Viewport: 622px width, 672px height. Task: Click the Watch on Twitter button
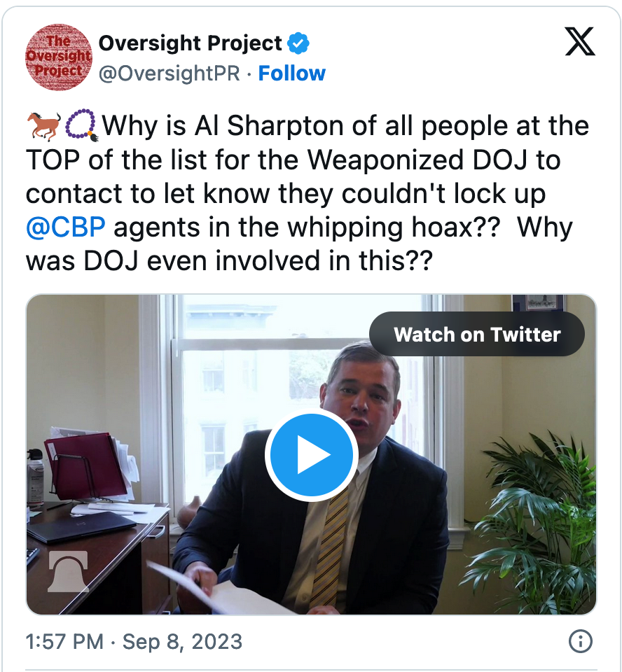click(476, 335)
